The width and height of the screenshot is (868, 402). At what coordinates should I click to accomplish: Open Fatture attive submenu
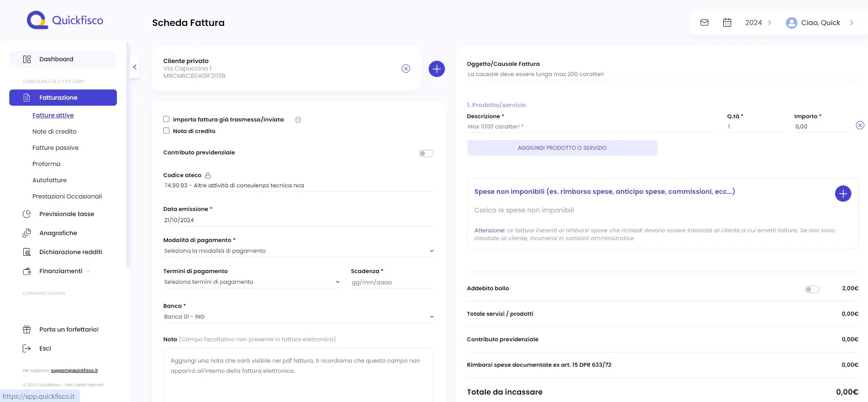(x=53, y=115)
